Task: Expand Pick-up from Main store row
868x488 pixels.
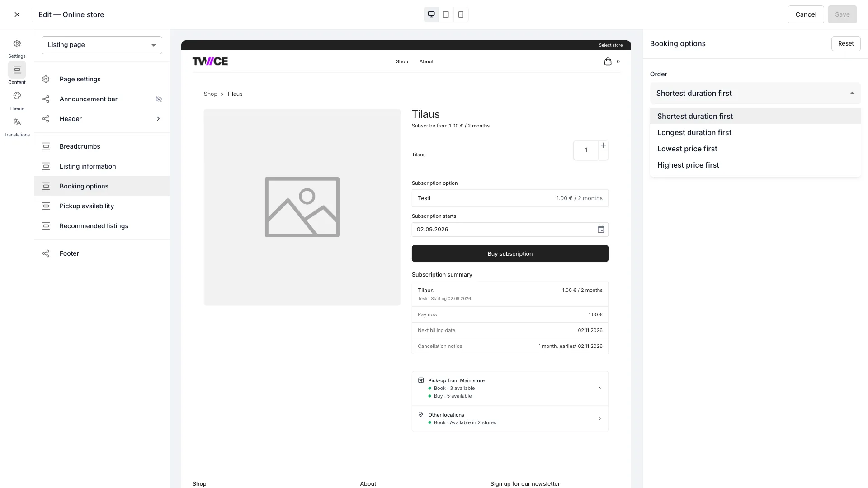Action: click(x=510, y=389)
